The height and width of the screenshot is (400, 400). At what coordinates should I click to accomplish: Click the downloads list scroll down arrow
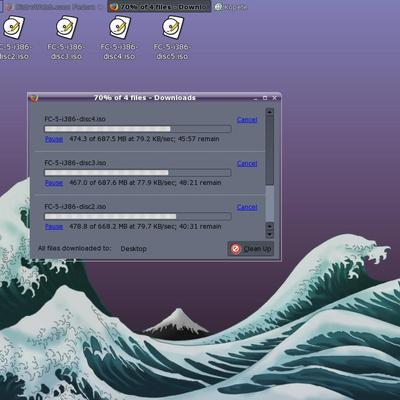(x=270, y=234)
